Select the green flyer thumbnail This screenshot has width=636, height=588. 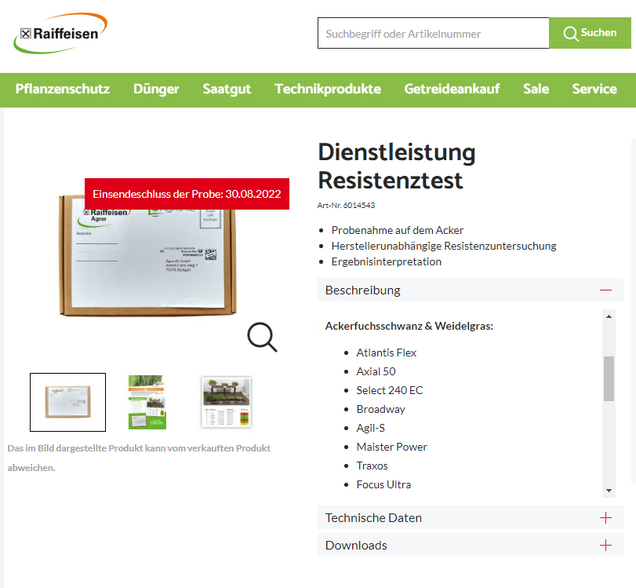coord(147,402)
